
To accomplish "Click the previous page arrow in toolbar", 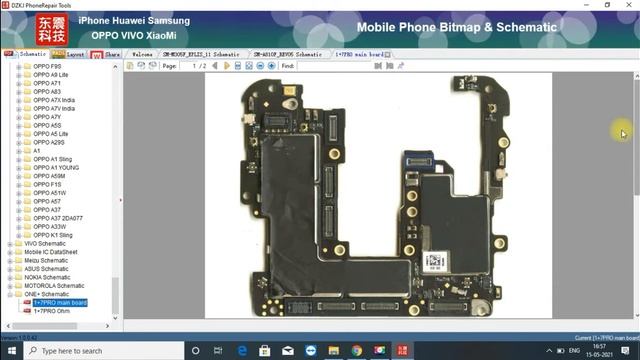I will tap(215, 66).
